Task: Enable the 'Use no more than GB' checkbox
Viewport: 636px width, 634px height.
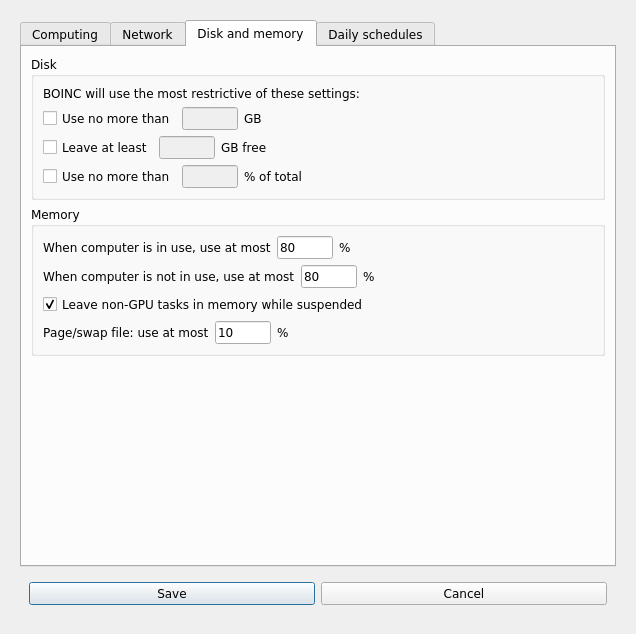Action: click(x=50, y=118)
